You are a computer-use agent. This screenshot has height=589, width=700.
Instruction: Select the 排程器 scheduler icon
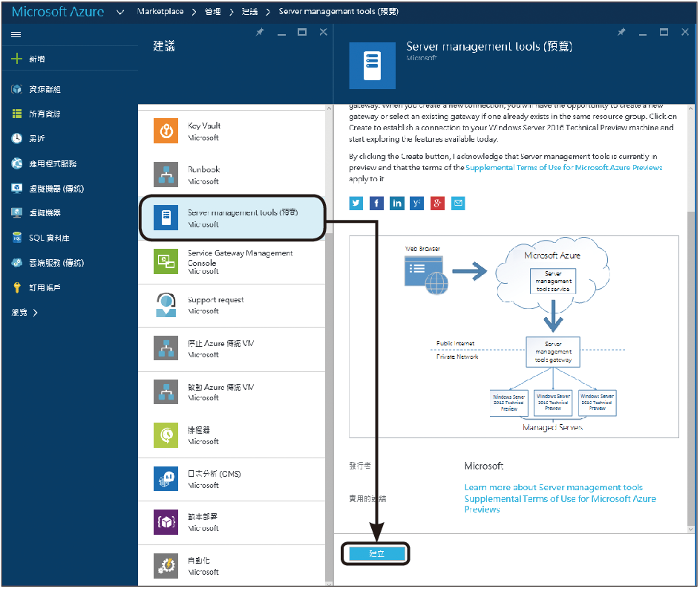click(x=166, y=435)
